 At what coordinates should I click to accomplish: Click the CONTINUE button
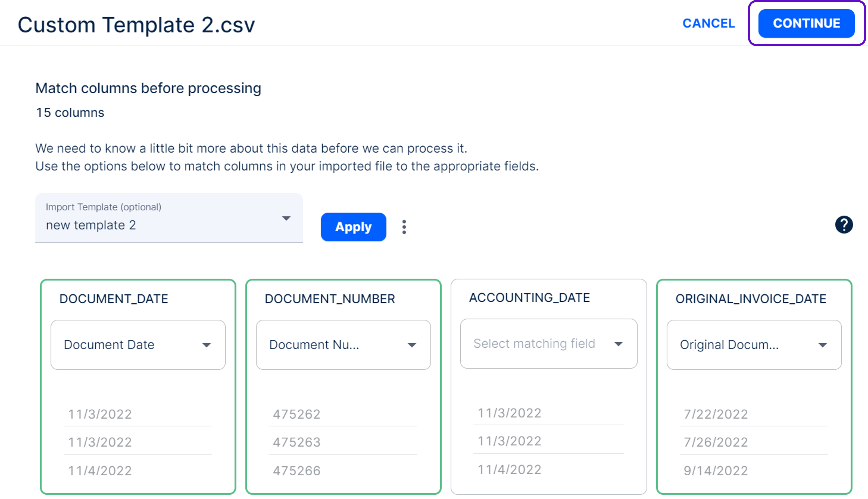tap(806, 23)
